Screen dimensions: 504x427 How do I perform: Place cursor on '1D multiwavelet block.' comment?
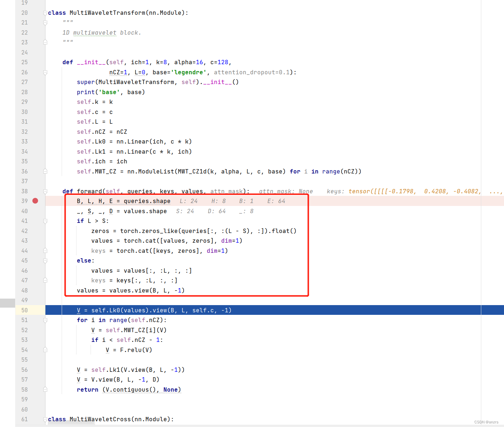pos(102,32)
